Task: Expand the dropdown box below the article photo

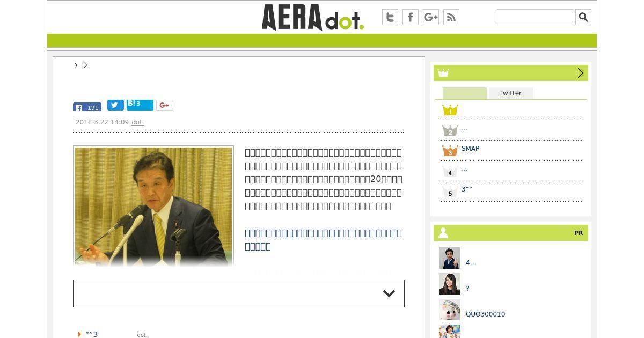Action: coord(239,293)
